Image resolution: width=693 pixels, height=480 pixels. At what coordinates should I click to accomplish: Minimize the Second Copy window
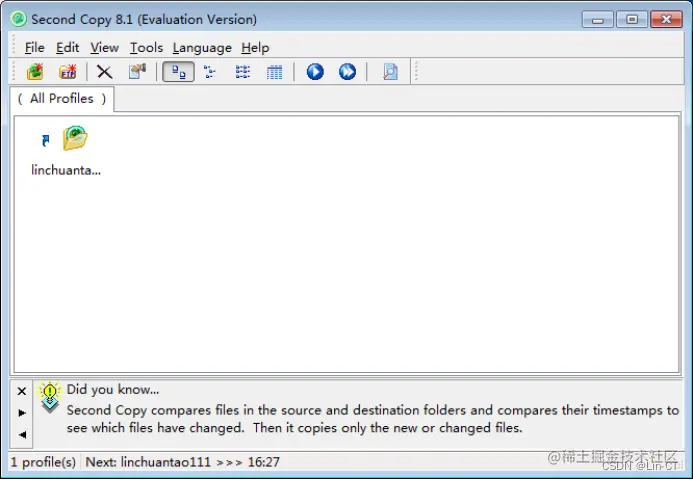coord(598,19)
